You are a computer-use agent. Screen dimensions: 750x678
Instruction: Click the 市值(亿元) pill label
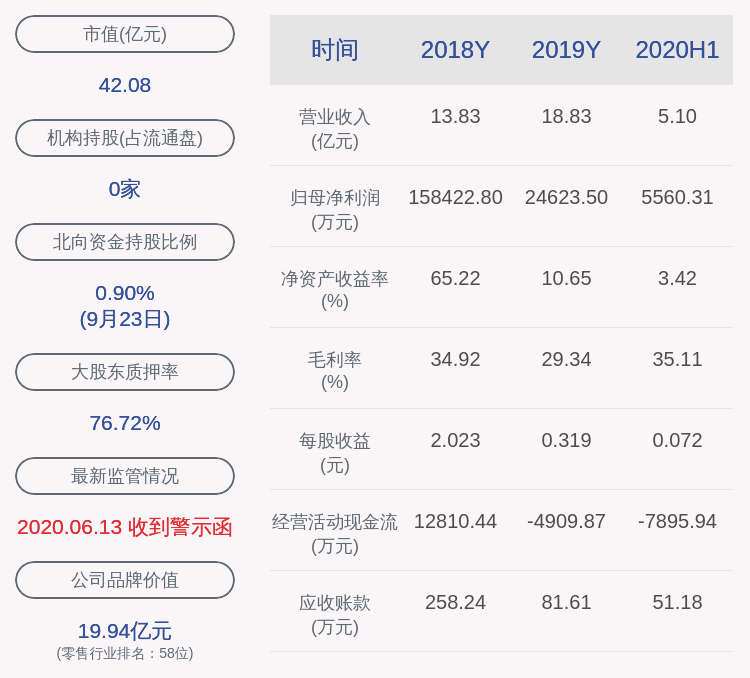click(x=125, y=34)
